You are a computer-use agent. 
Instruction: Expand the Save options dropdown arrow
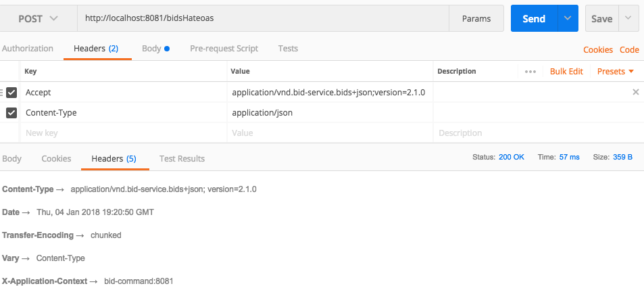coord(628,19)
